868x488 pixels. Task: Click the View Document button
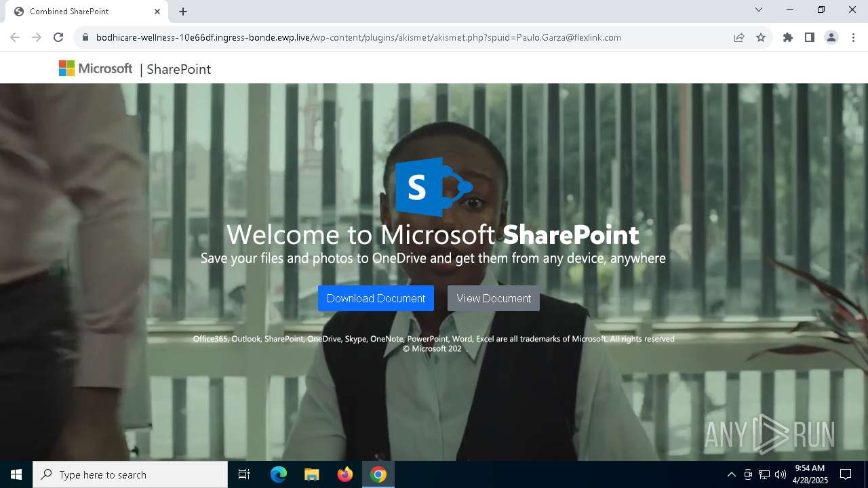coord(494,298)
